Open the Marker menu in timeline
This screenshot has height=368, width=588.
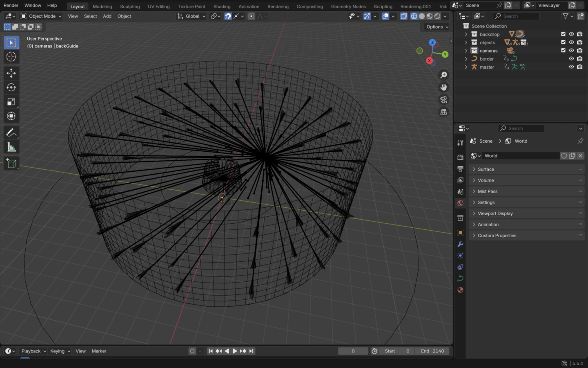tap(99, 351)
